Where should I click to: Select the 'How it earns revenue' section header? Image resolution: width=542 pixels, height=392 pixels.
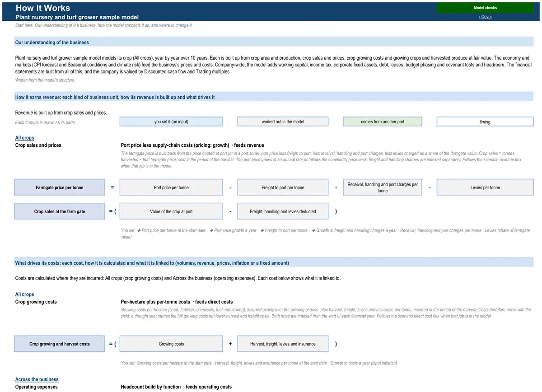(274, 97)
